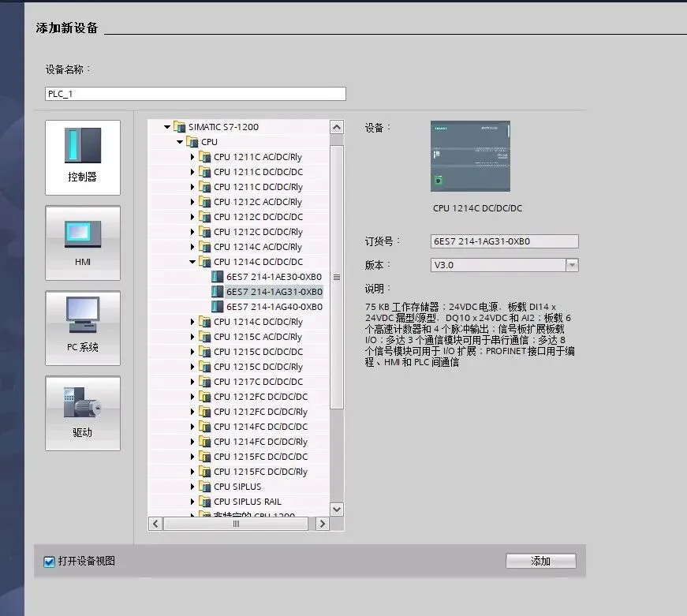Viewport: 687px width, 616px height.
Task: Expand CPU 1212FC DC/DC/Rly node
Action: point(192,412)
